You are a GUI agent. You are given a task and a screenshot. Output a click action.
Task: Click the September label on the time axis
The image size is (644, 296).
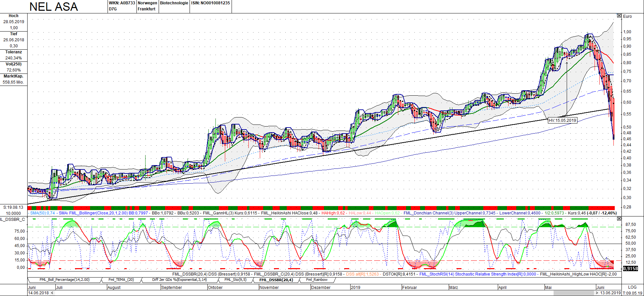point(171,288)
